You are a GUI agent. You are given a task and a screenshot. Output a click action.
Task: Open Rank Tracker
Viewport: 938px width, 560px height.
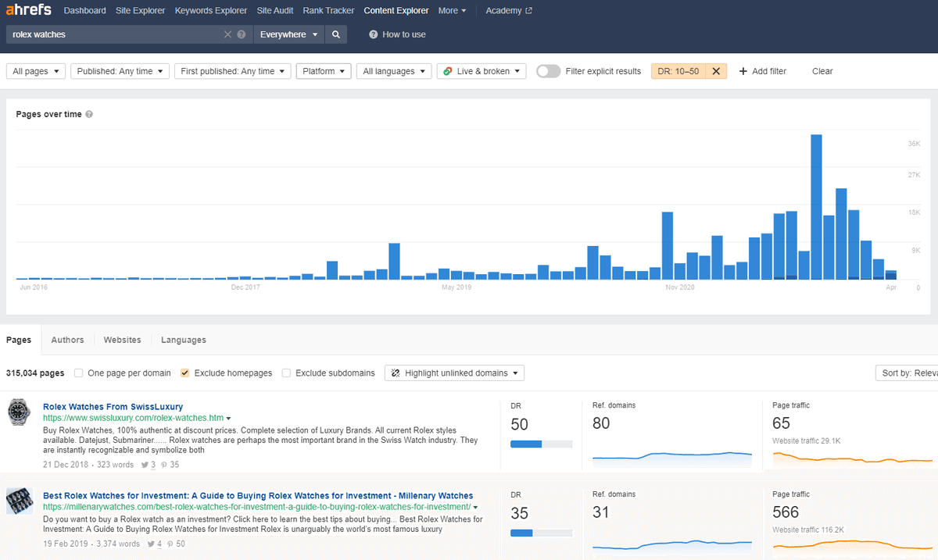tap(328, 11)
